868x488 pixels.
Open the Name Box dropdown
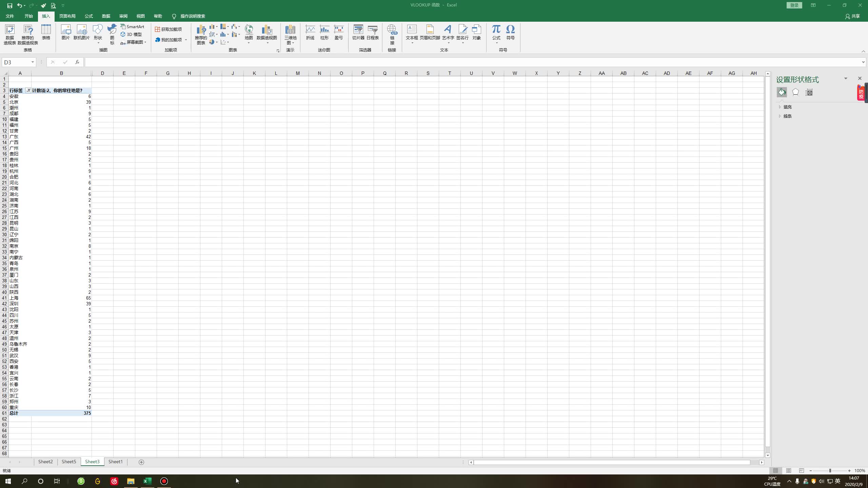pyautogui.click(x=33, y=62)
